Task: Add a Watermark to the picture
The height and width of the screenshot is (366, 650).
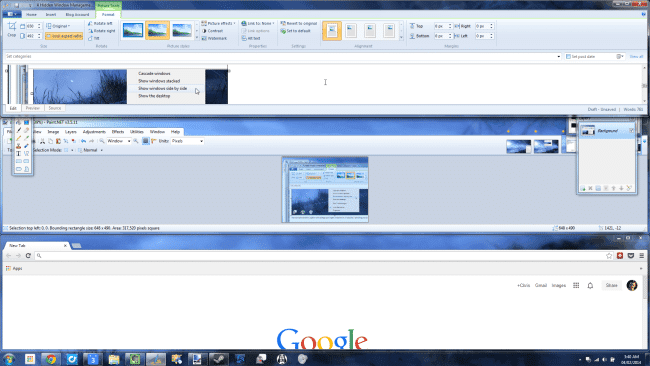Action: coord(214,39)
